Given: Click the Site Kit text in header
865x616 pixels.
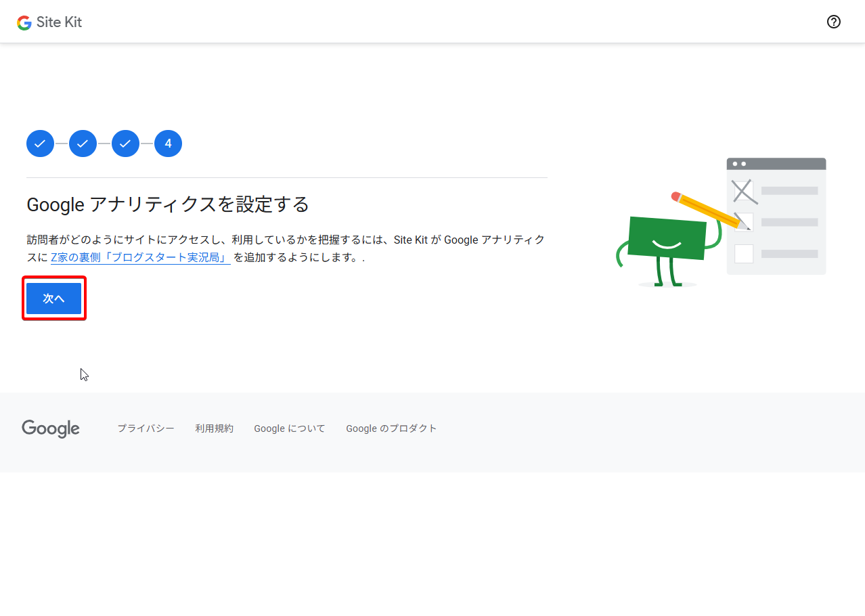Looking at the screenshot, I should click(x=59, y=22).
